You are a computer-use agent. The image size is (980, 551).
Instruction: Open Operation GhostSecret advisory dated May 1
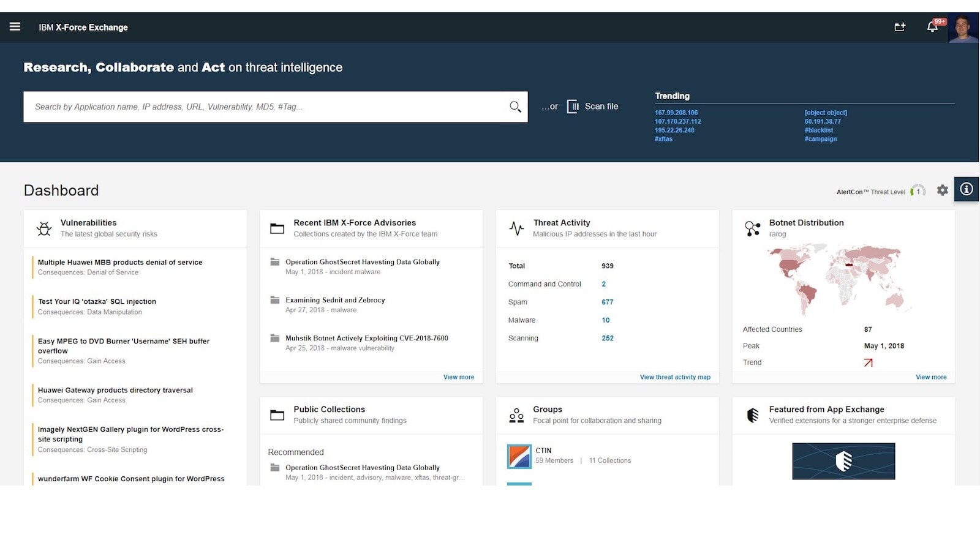[x=363, y=261]
